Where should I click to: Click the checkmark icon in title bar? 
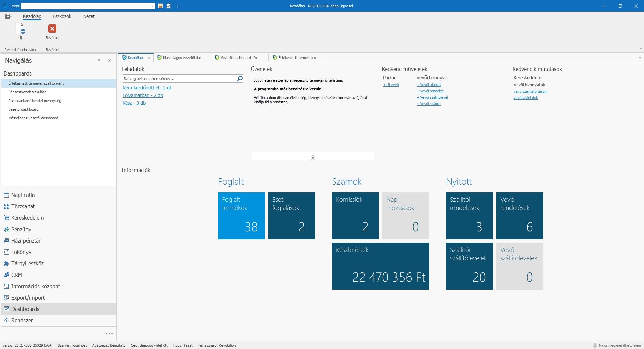[169, 6]
